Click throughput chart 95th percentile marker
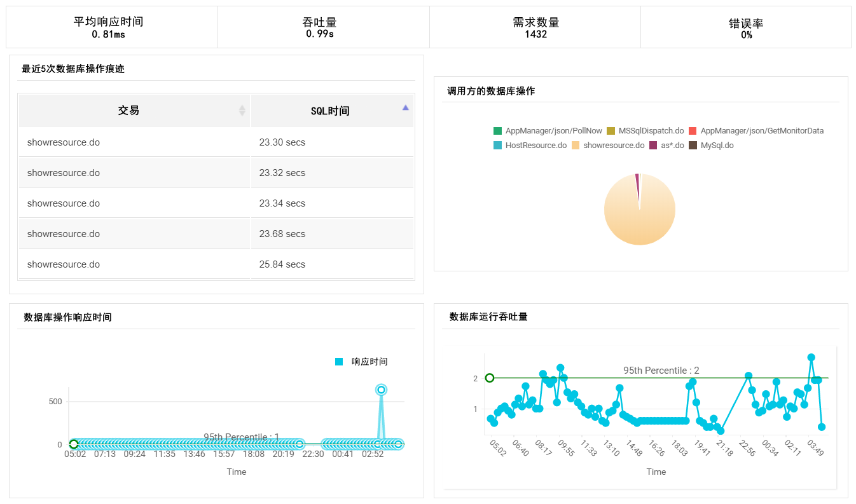Screen dimensions: 856x504 point(490,378)
